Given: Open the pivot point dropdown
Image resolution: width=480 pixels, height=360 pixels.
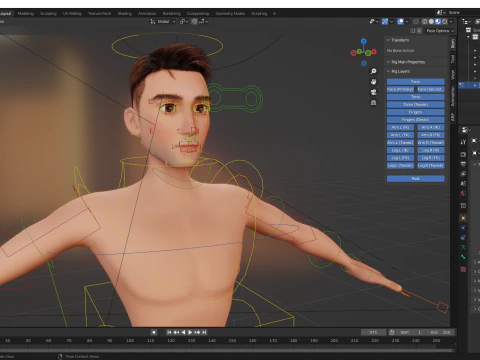Looking at the screenshot, I should [184, 22].
